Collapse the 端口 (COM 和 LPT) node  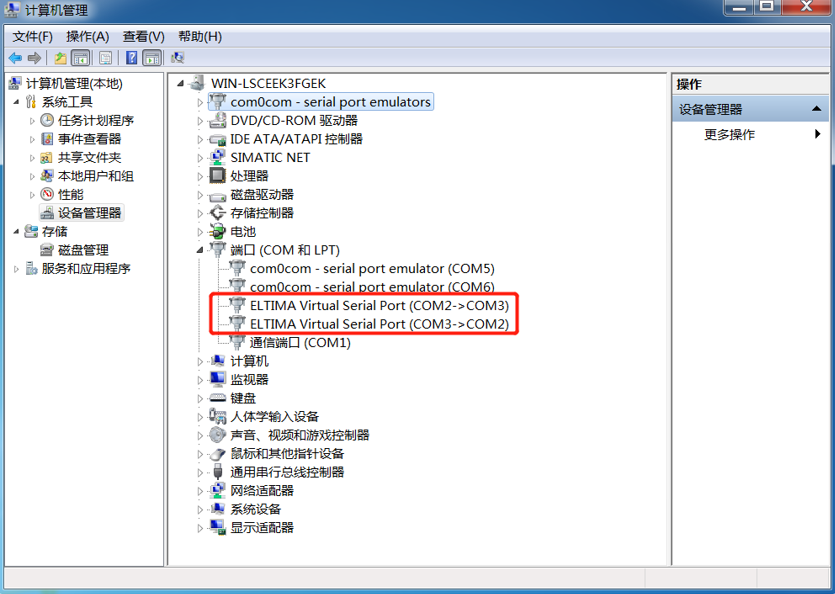pyautogui.click(x=200, y=250)
